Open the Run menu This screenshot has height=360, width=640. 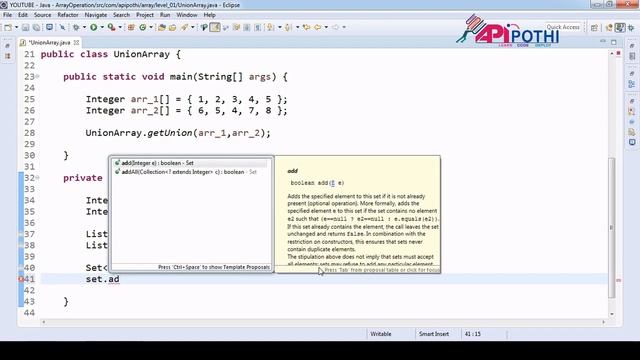point(165,15)
